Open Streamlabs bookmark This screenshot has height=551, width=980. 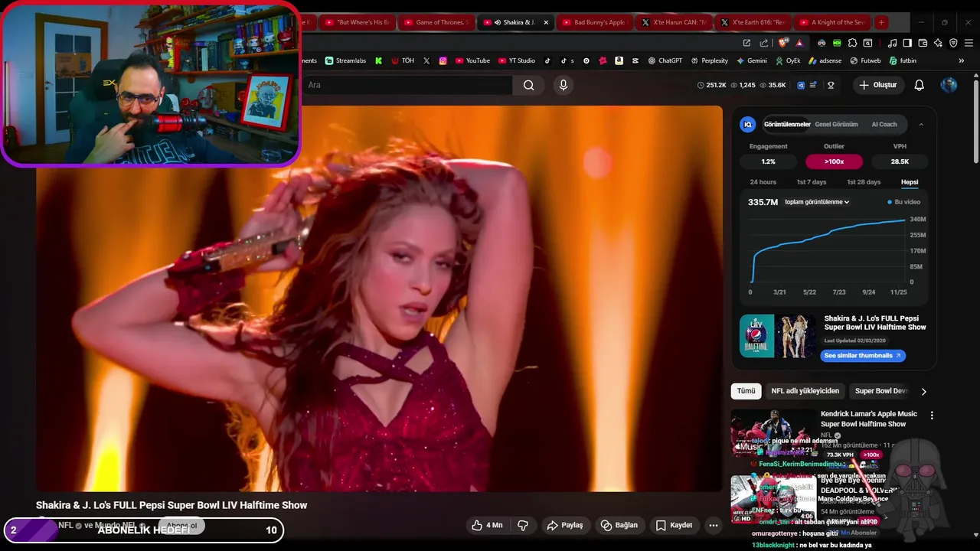coord(345,60)
